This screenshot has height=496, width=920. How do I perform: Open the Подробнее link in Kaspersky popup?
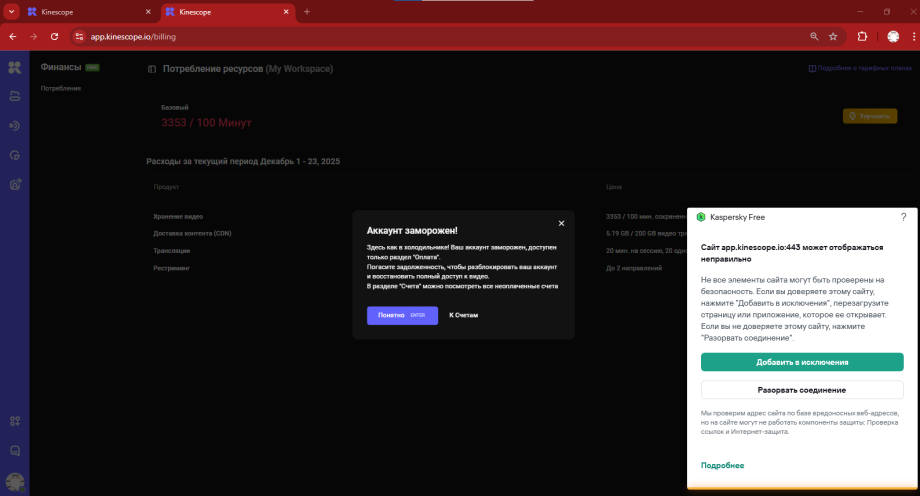(722, 465)
